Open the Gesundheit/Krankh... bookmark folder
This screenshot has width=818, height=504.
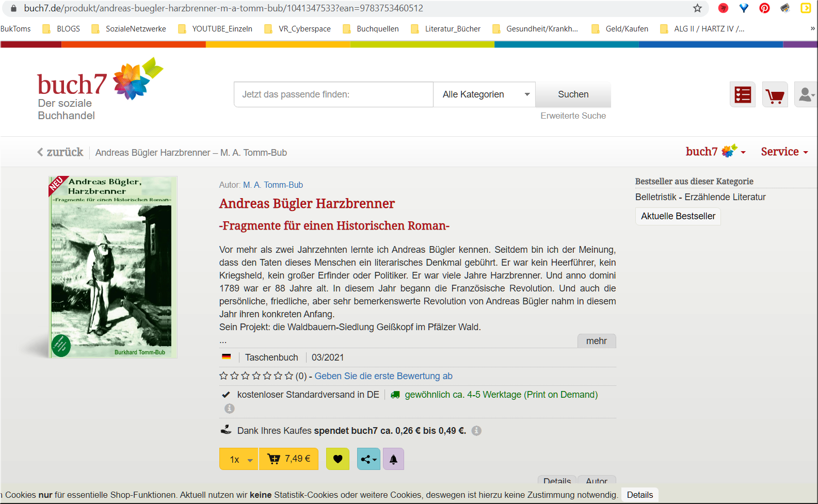(536, 29)
